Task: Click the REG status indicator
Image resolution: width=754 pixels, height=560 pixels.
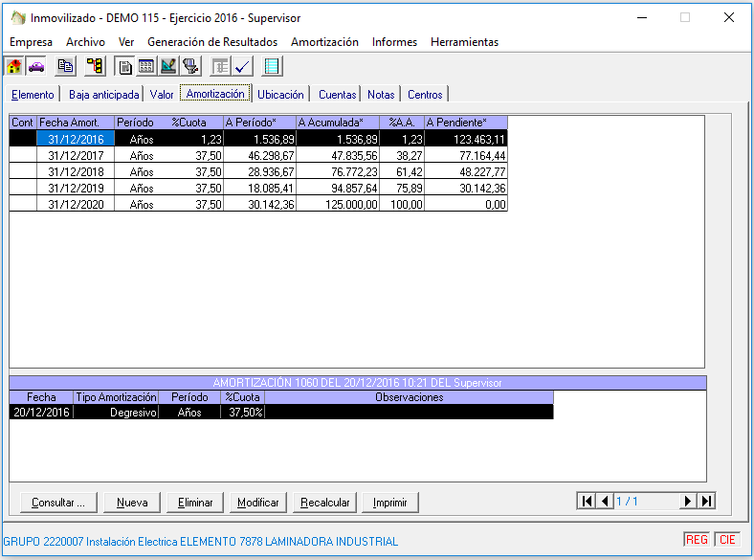Action: pyautogui.click(x=697, y=540)
